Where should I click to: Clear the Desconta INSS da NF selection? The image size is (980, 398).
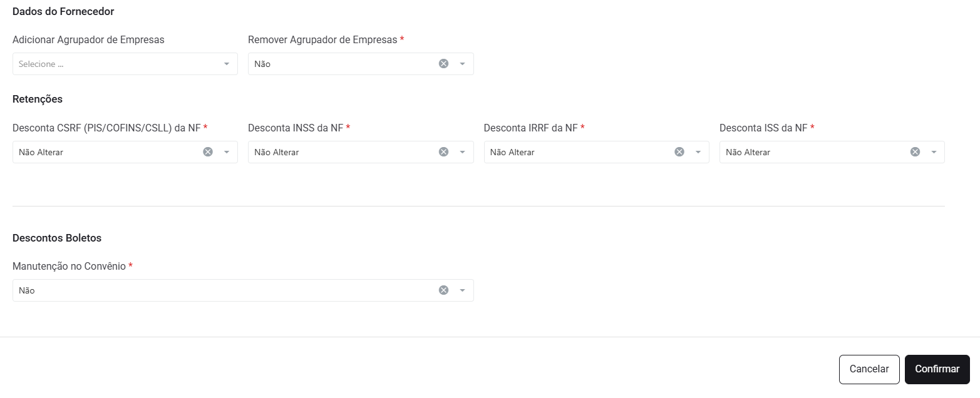[x=443, y=152]
